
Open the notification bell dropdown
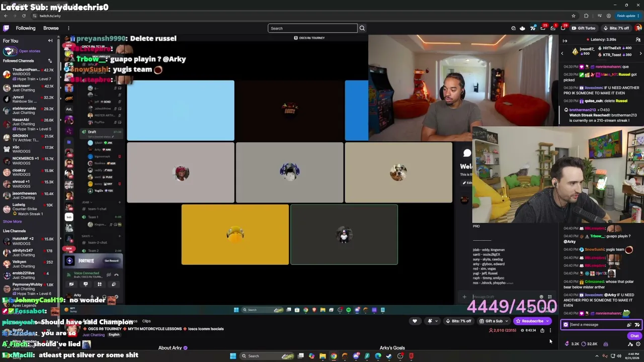tap(432, 321)
